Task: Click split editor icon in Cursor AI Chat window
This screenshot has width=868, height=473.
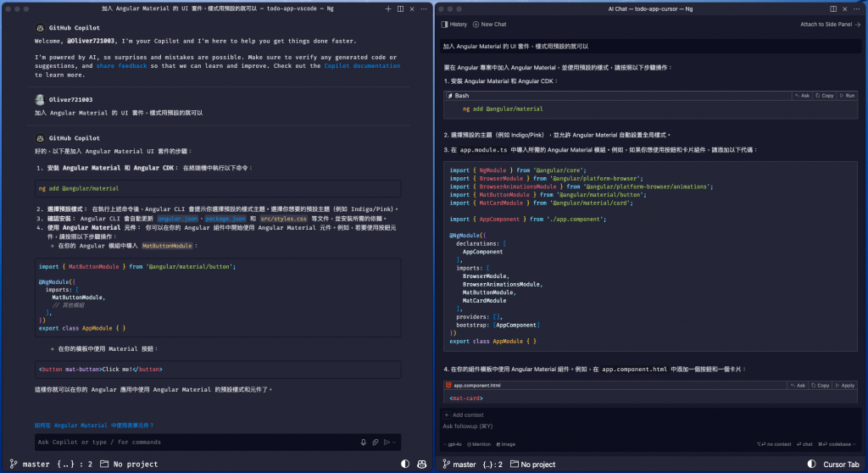Action: click(x=833, y=8)
